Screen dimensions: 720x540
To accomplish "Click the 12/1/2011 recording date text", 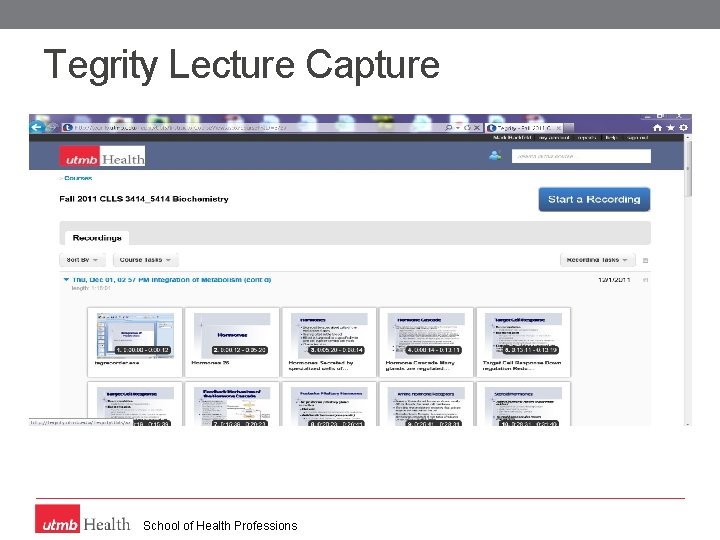I will tap(614, 280).
